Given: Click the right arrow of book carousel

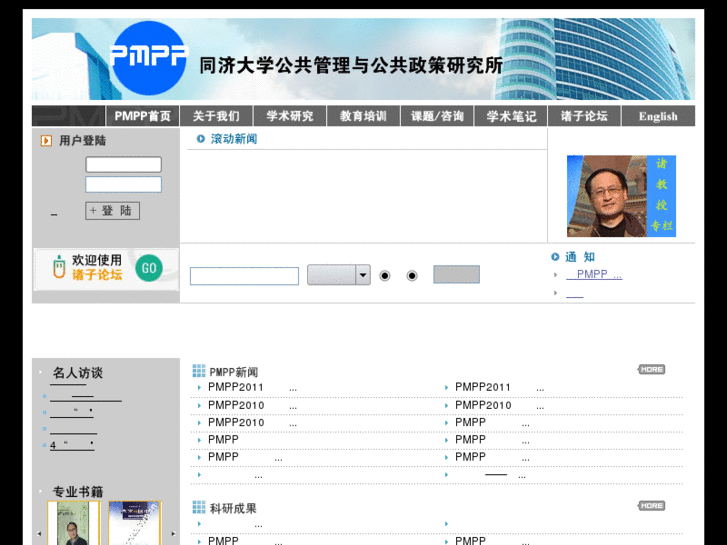Looking at the screenshot, I should click(173, 533).
